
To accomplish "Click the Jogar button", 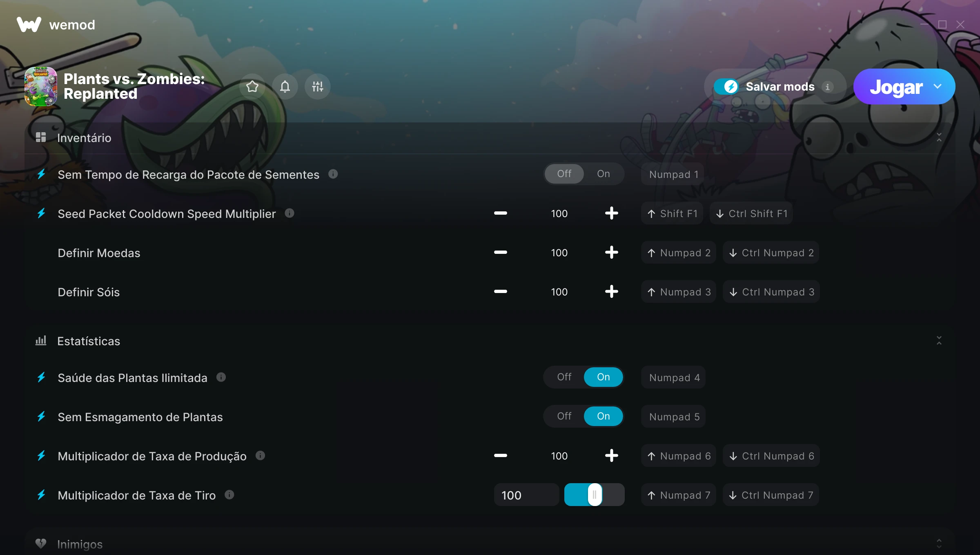I will pyautogui.click(x=896, y=87).
